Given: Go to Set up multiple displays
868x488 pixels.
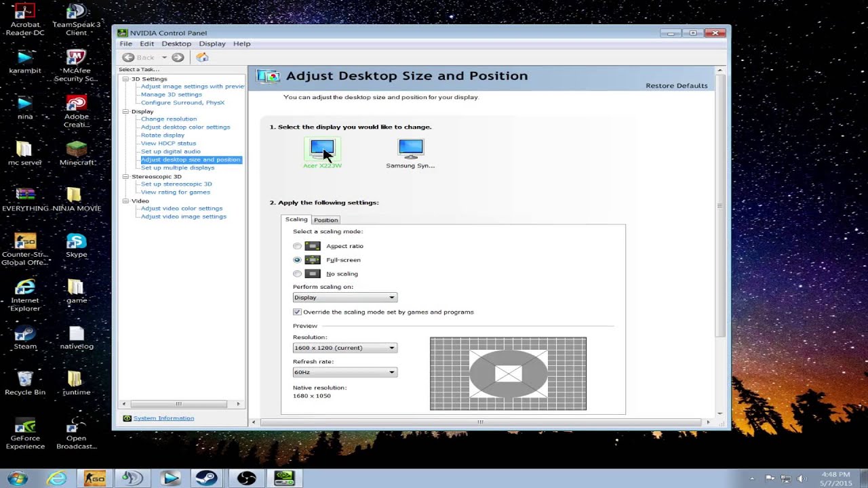Looking at the screenshot, I should 178,167.
